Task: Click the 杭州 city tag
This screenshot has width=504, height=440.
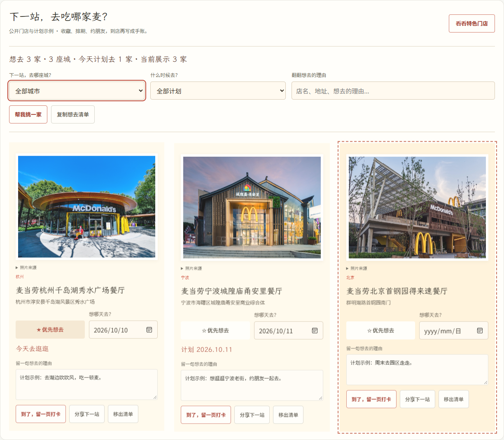Action: click(x=20, y=277)
